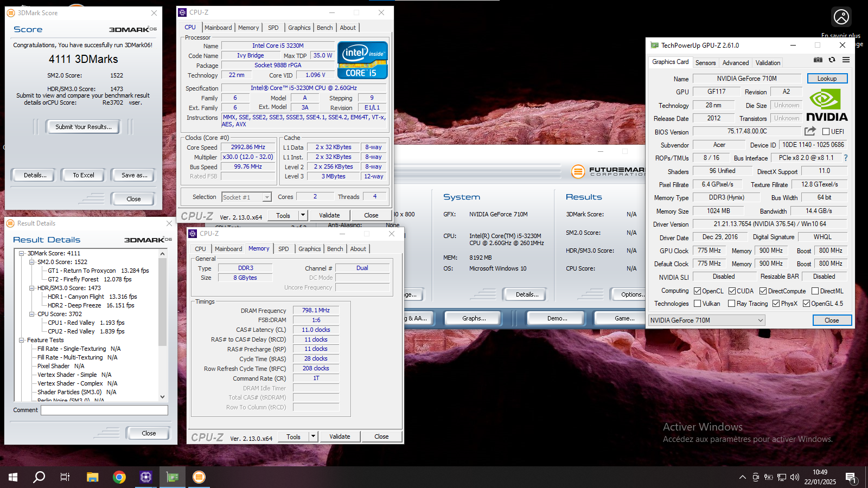Screen dimensions: 868x488
Task: Click the GPU-Z refresh icon
Action: pyautogui.click(x=832, y=60)
